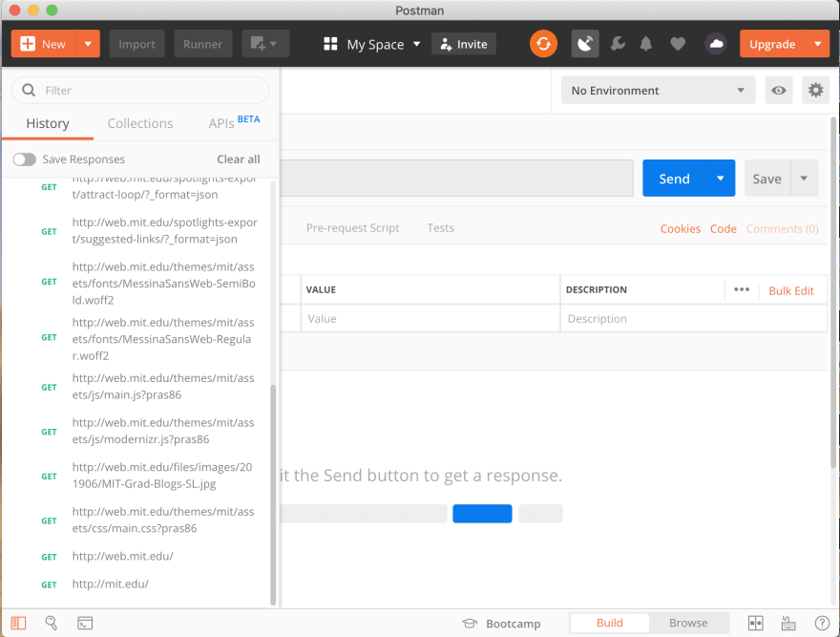Click Clear all in History
The height and width of the screenshot is (637, 840).
(x=239, y=159)
